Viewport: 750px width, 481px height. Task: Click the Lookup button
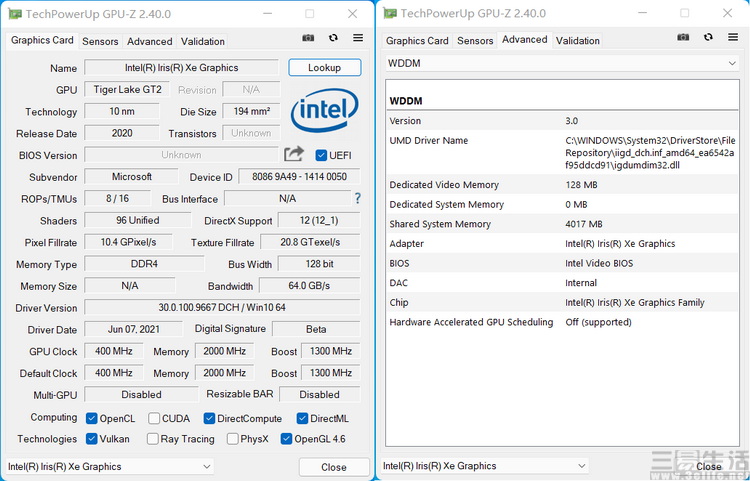pyautogui.click(x=324, y=67)
